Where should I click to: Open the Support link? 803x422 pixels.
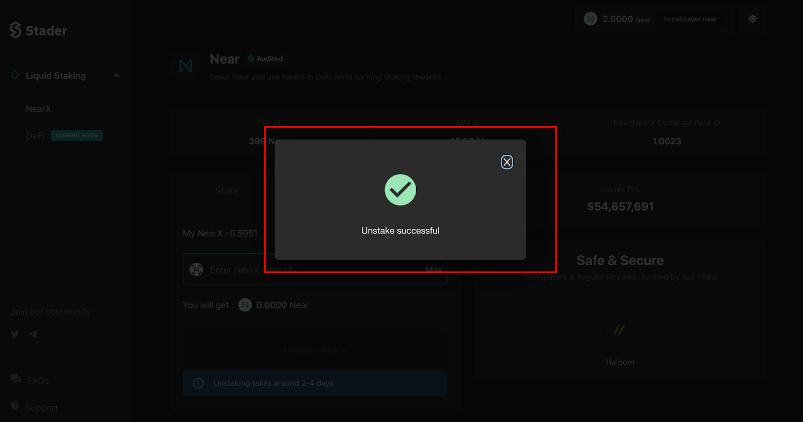[x=41, y=408]
